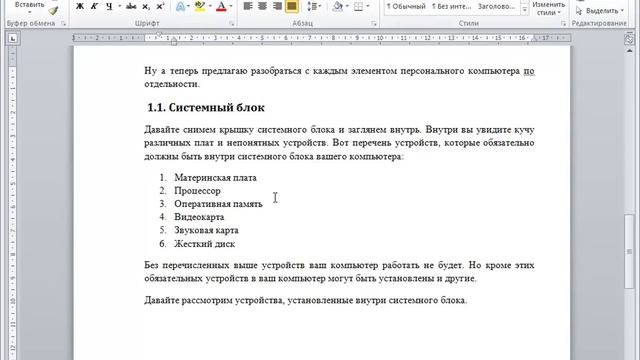Apply the Text Effects icon

180,6
